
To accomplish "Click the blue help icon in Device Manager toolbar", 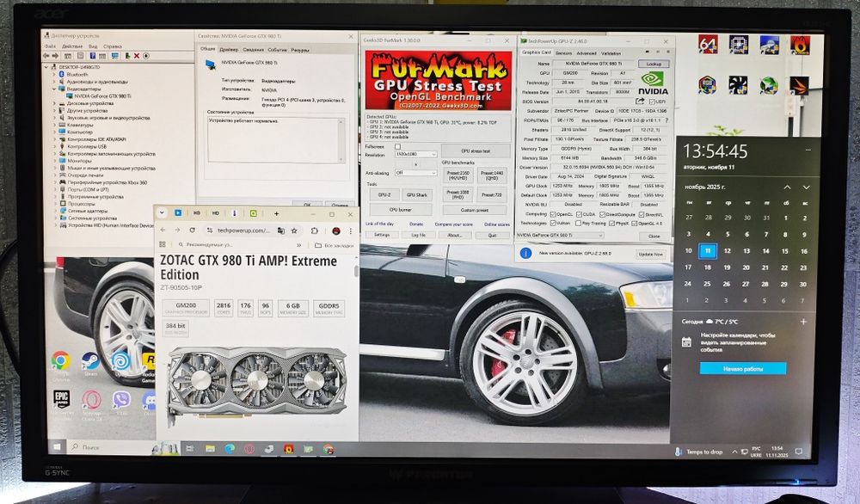I will 93,56.
